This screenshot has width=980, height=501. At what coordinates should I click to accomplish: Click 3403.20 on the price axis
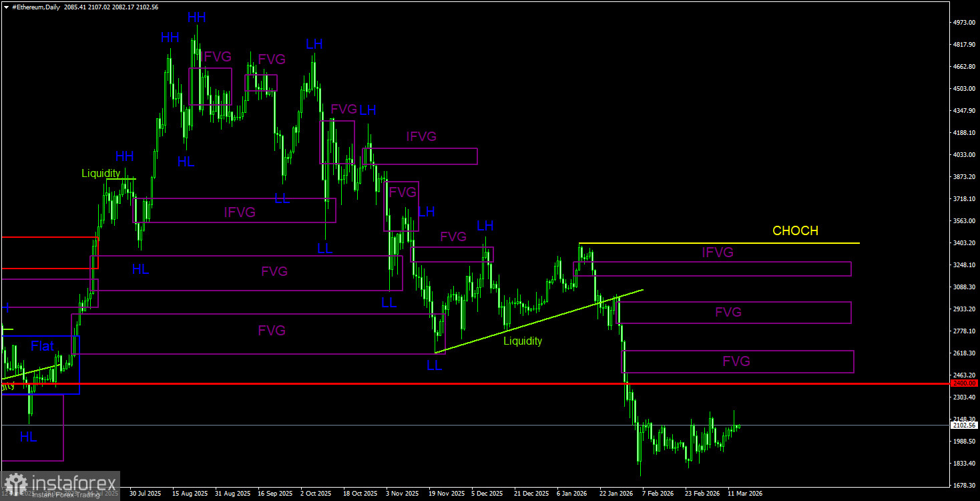(x=964, y=243)
